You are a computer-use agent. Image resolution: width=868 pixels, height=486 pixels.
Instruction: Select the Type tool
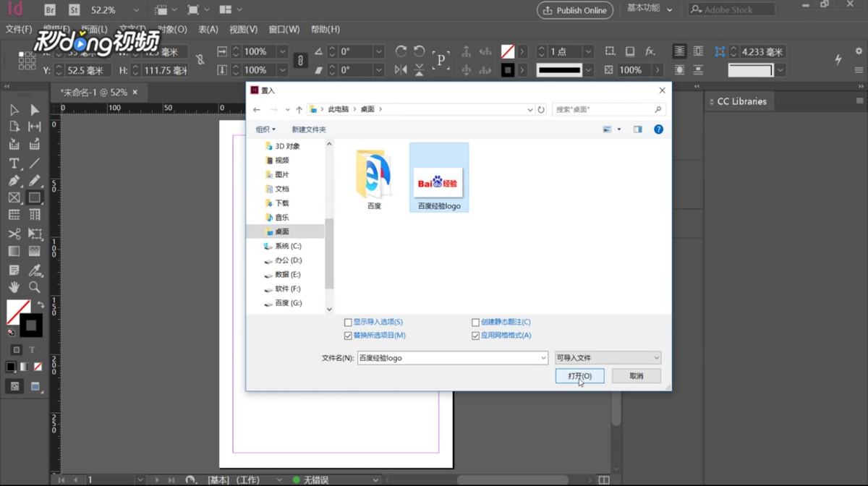tap(14, 163)
